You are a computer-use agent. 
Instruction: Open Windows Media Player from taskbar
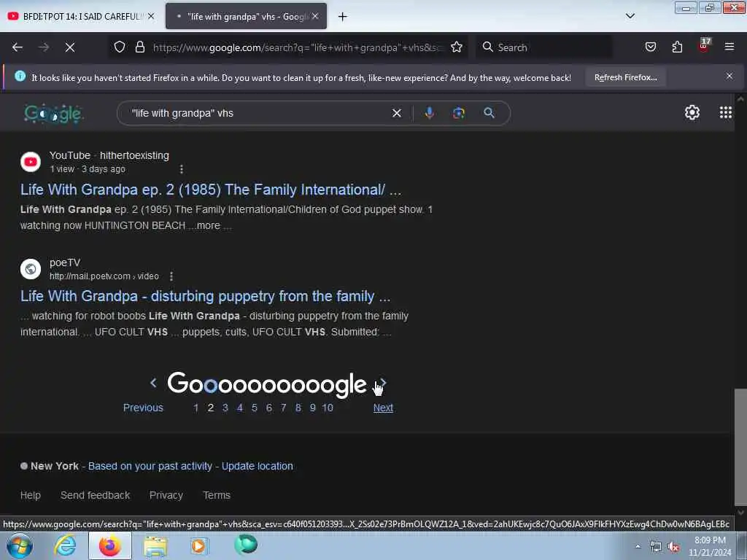tap(199, 545)
